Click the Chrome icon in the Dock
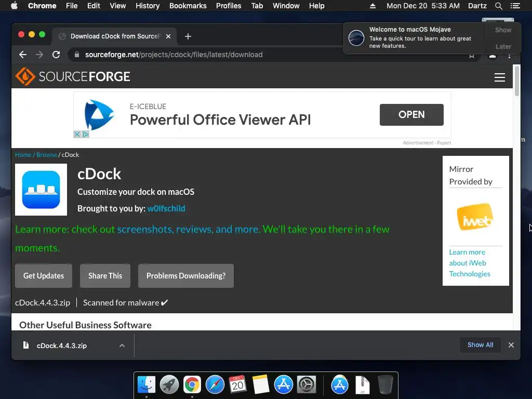This screenshot has width=532, height=399. [x=192, y=385]
